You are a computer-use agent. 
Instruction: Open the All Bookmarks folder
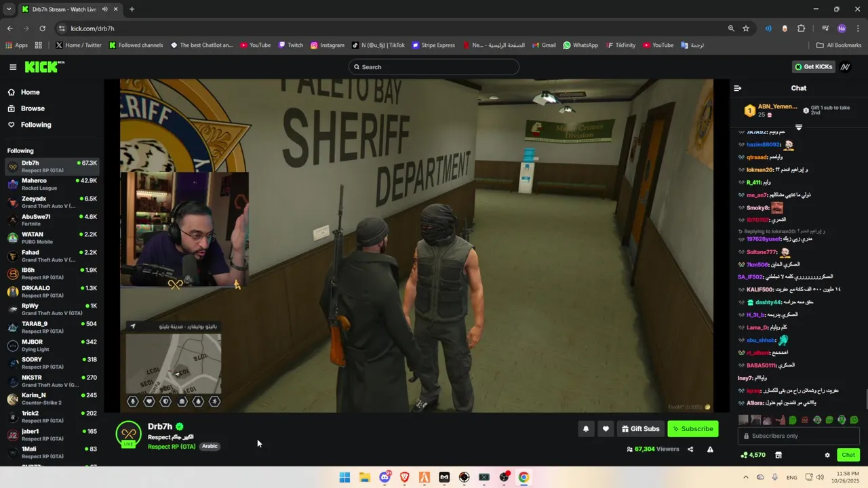pyautogui.click(x=839, y=45)
